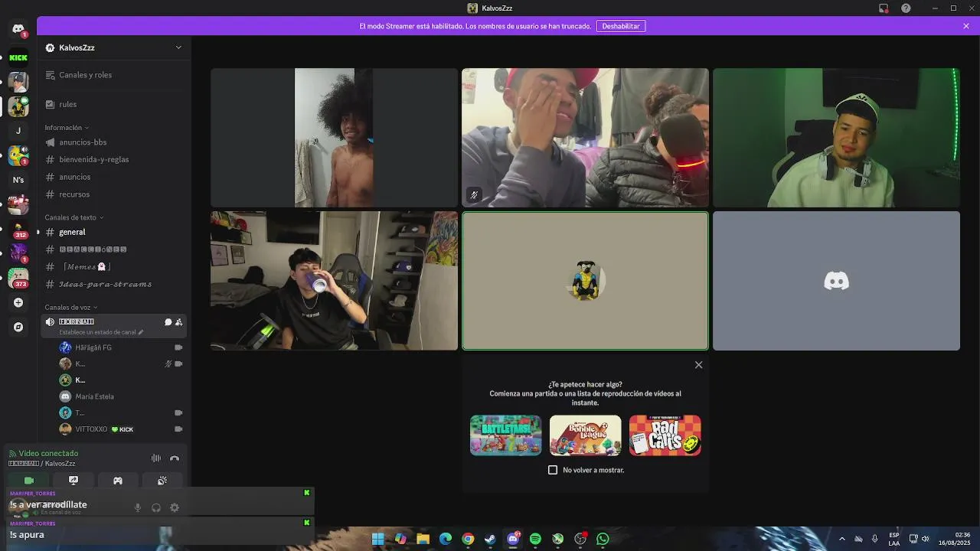Open Discover servers compass icon
Viewport: 980px width, 551px height.
pyautogui.click(x=18, y=327)
